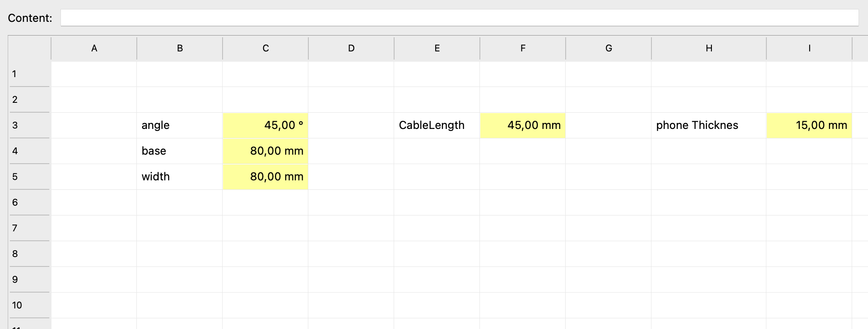Click the 45,00 mm CableLength value cell
The width and height of the screenshot is (868, 329).
coord(522,125)
